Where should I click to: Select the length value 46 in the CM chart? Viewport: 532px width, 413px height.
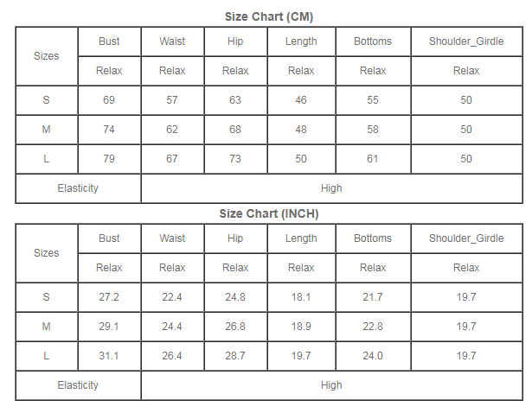[x=301, y=100]
